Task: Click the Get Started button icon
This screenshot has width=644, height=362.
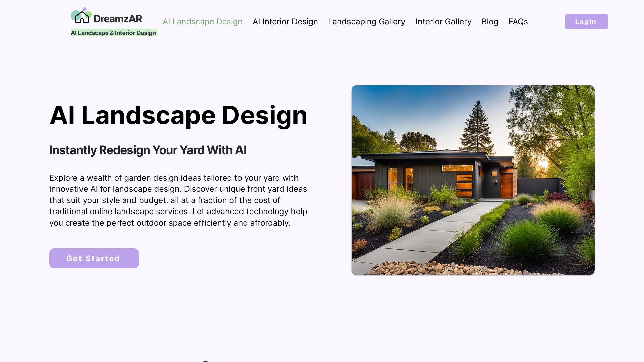Action: 93,258
